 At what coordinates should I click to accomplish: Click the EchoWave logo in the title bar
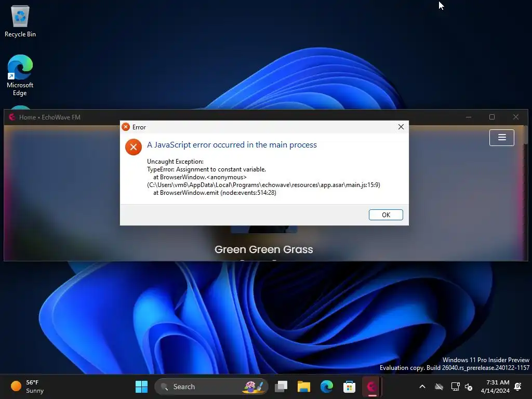tap(12, 117)
